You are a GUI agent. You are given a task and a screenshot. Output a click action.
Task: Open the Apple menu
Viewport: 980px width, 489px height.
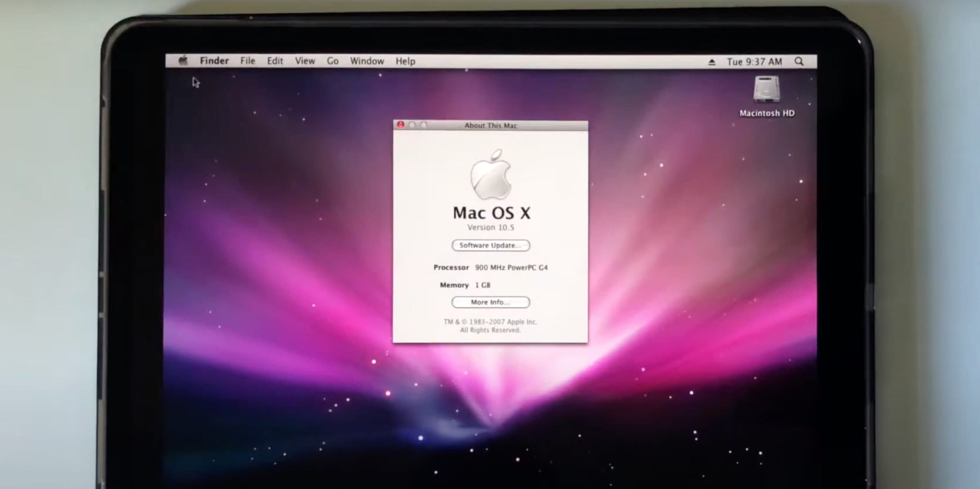[183, 60]
